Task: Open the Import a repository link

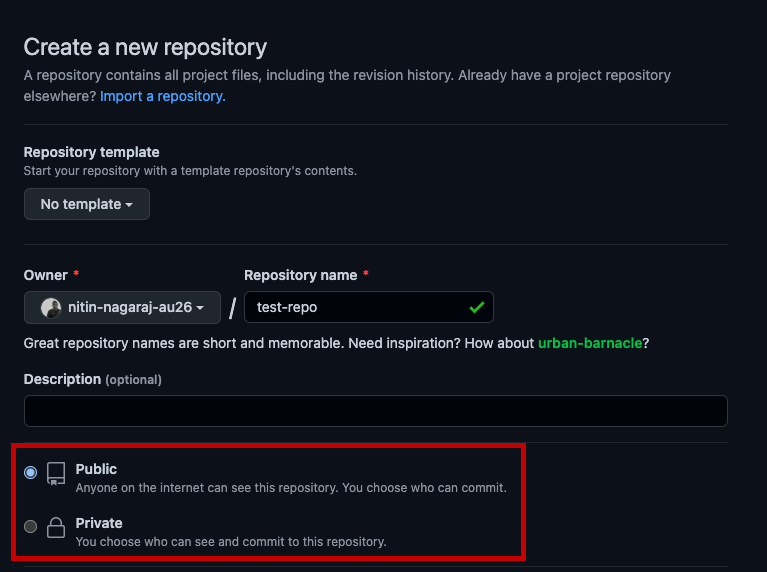Action: pos(162,96)
